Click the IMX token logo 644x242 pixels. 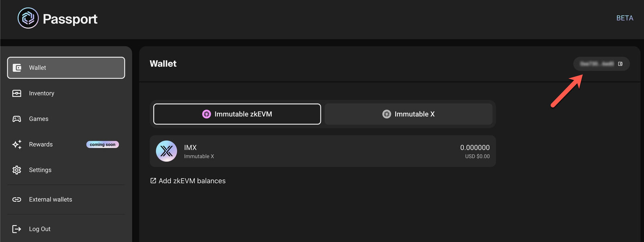tap(167, 151)
